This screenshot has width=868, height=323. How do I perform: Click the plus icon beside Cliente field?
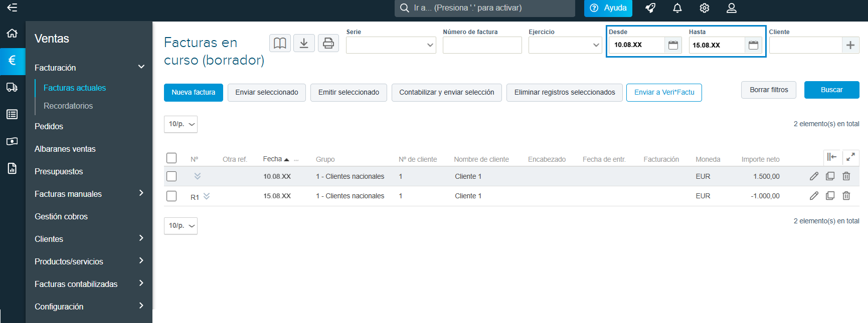click(x=850, y=45)
